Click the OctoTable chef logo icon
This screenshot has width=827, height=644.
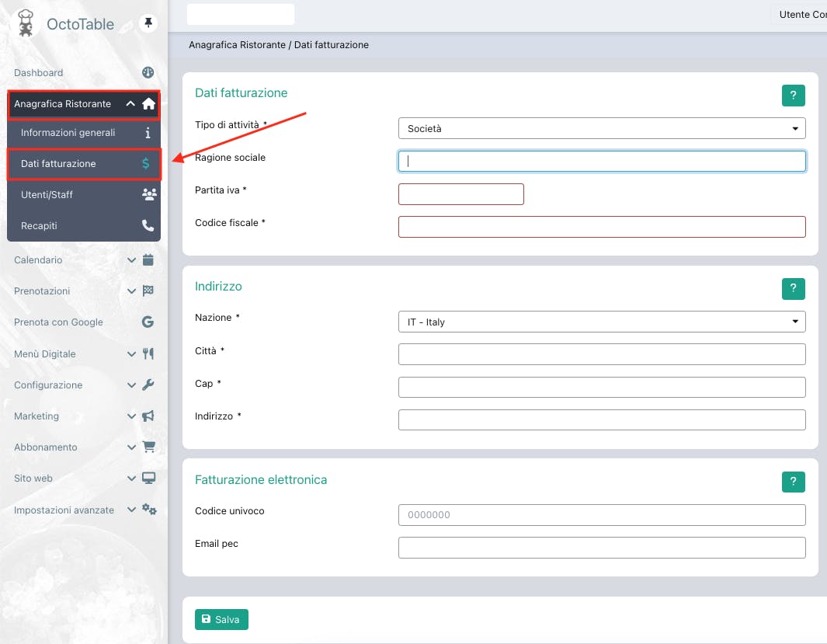click(25, 24)
